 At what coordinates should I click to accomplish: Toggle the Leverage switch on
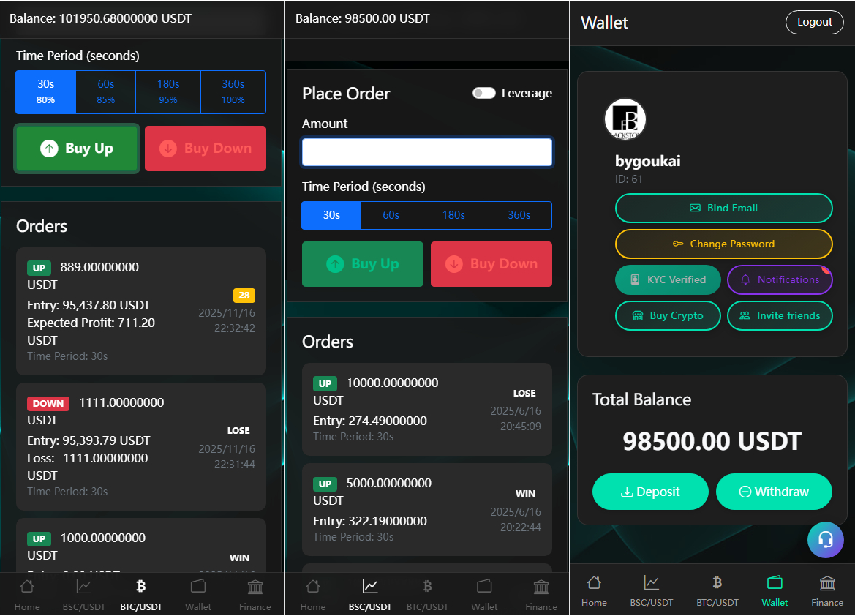pos(484,93)
